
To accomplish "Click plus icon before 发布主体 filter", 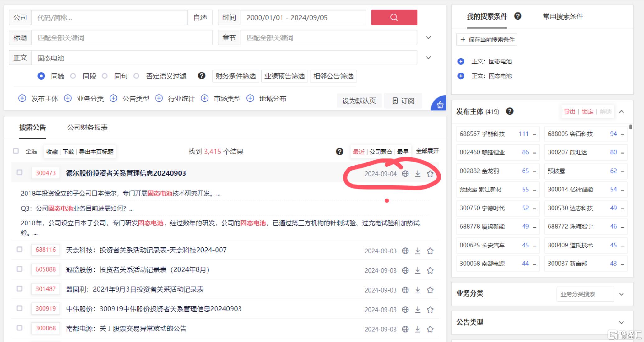I will tap(22, 98).
